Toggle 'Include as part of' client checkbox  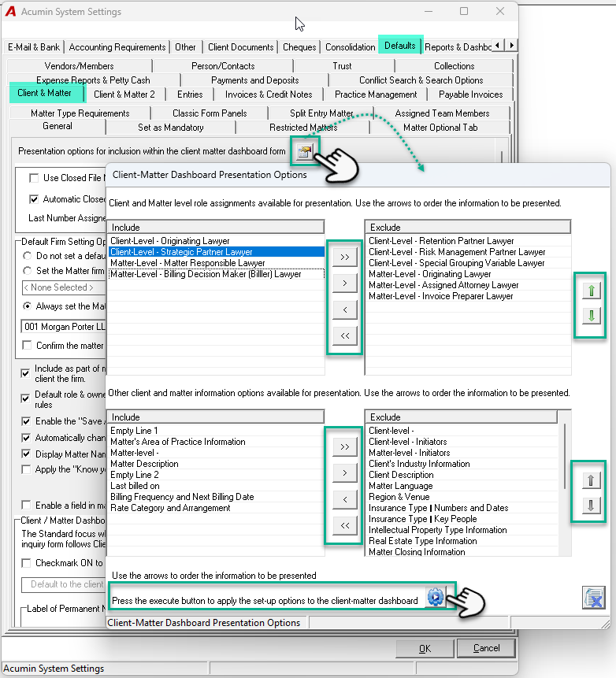point(25,373)
